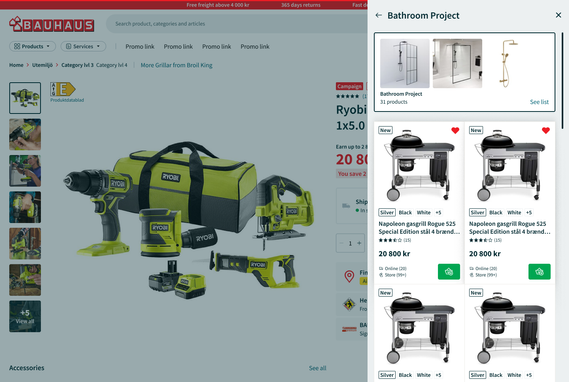Open the energy label E icon
This screenshot has height=382, width=569.
click(62, 89)
